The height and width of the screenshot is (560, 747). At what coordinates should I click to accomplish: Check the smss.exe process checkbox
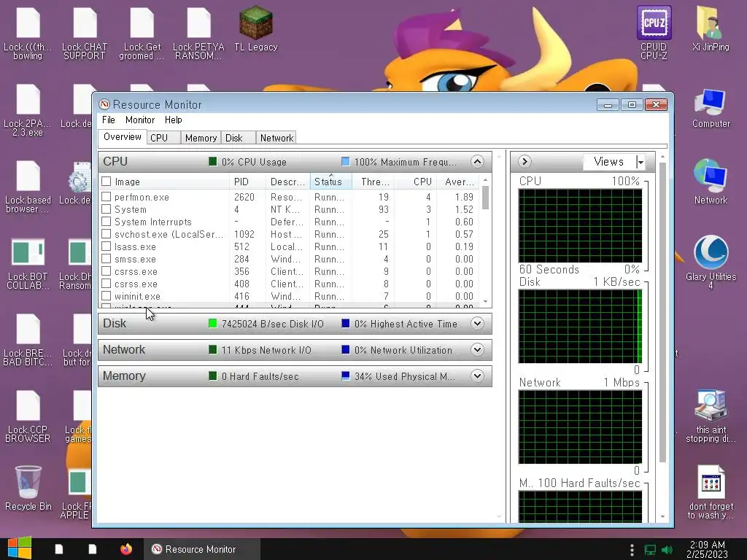click(107, 259)
